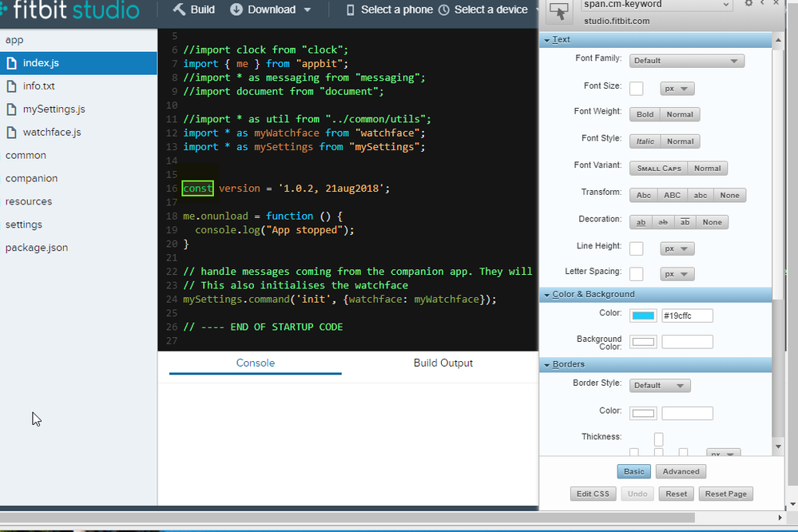The height and width of the screenshot is (532, 798).
Task: Open the Font Family dropdown
Action: (687, 61)
